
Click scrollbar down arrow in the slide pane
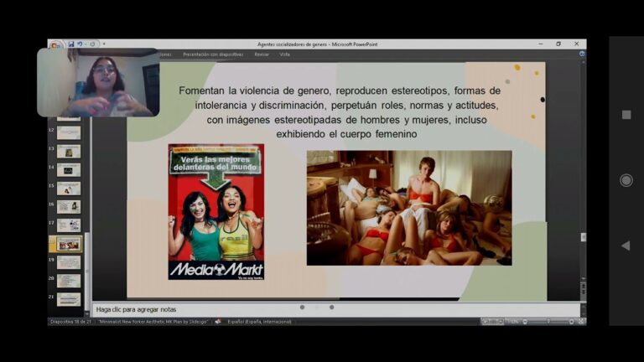click(584, 279)
